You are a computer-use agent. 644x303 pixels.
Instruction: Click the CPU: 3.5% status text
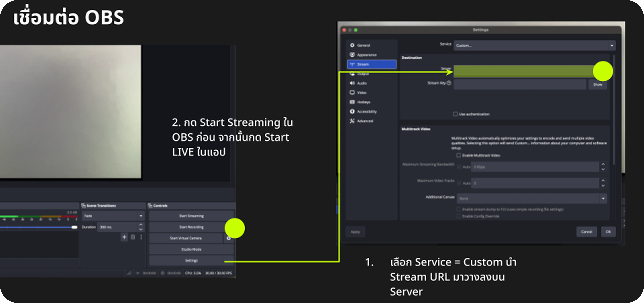tap(193, 273)
